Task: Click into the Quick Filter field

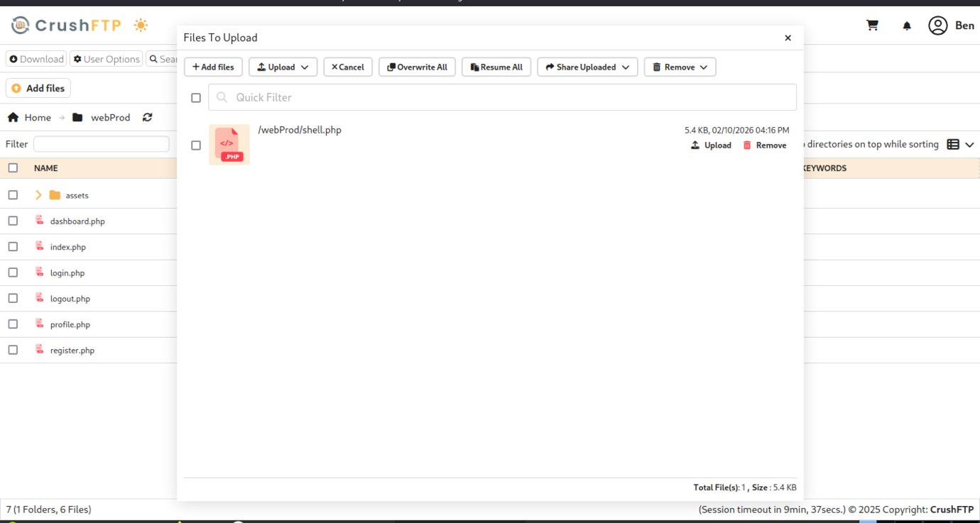Action: (x=502, y=98)
